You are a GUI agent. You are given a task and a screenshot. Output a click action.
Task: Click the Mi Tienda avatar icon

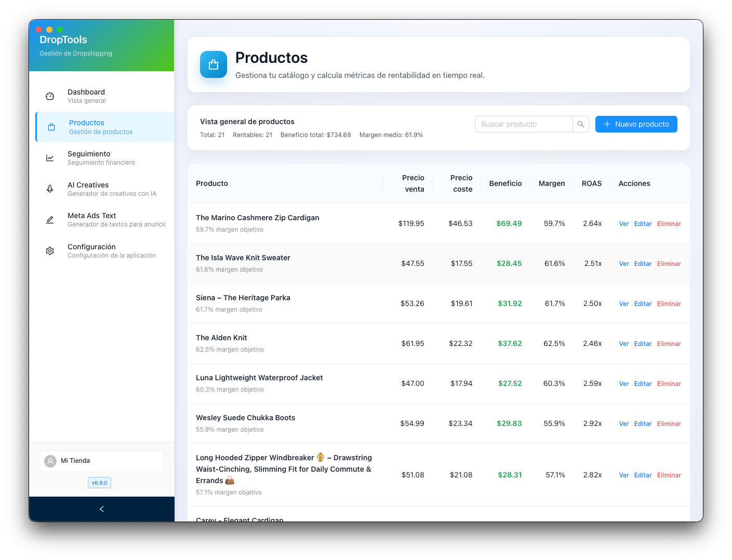click(50, 461)
